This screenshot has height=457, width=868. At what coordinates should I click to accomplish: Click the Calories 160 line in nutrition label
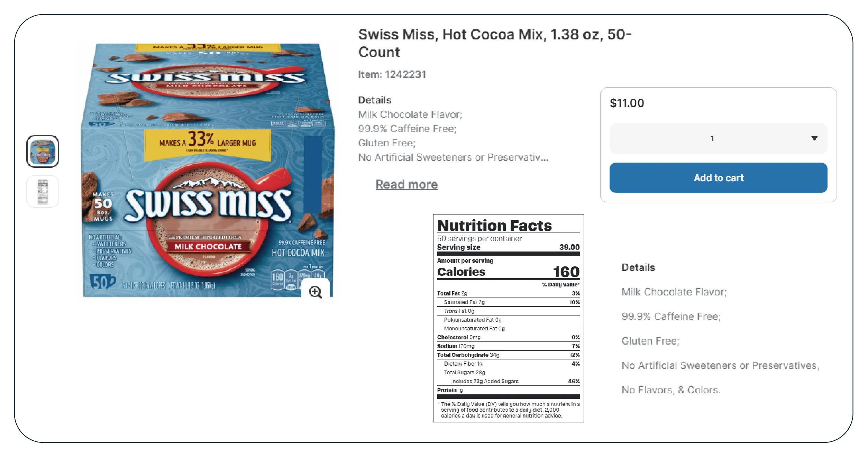(508, 272)
